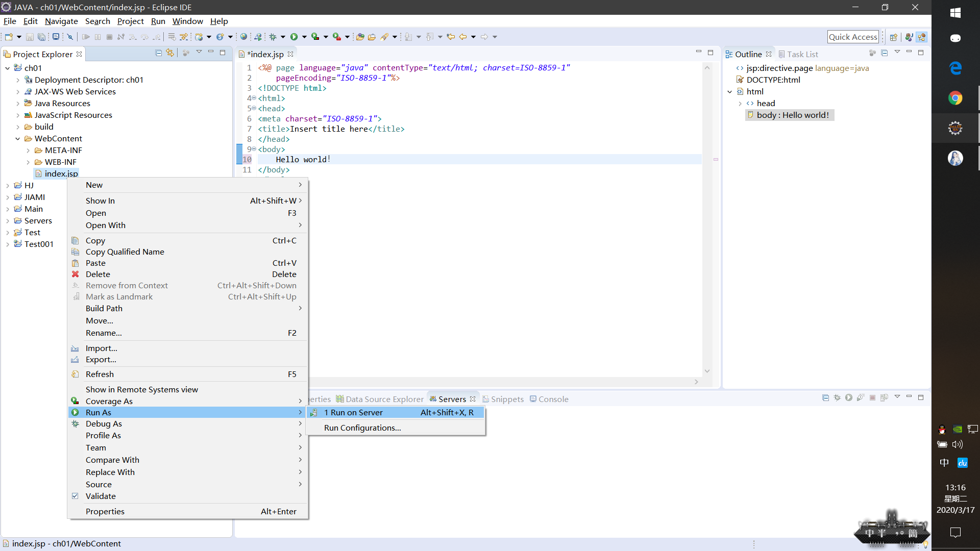This screenshot has width=980, height=551.
Task: Open Chrome from the Windows taskbar
Action: tap(955, 98)
